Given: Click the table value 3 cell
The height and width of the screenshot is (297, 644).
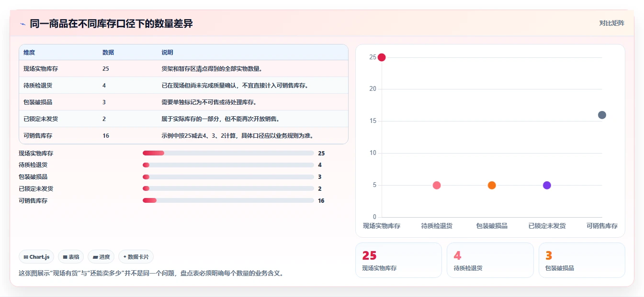Looking at the screenshot, I should 104,102.
